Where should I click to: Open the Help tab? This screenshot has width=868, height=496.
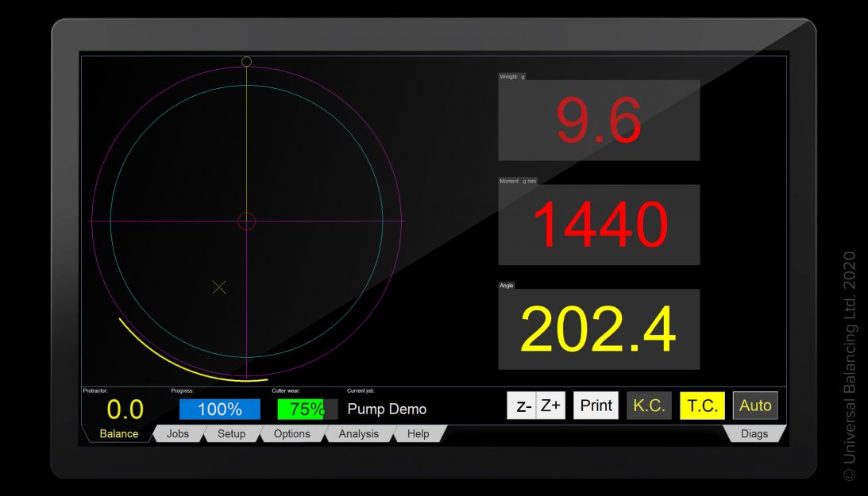(418, 434)
